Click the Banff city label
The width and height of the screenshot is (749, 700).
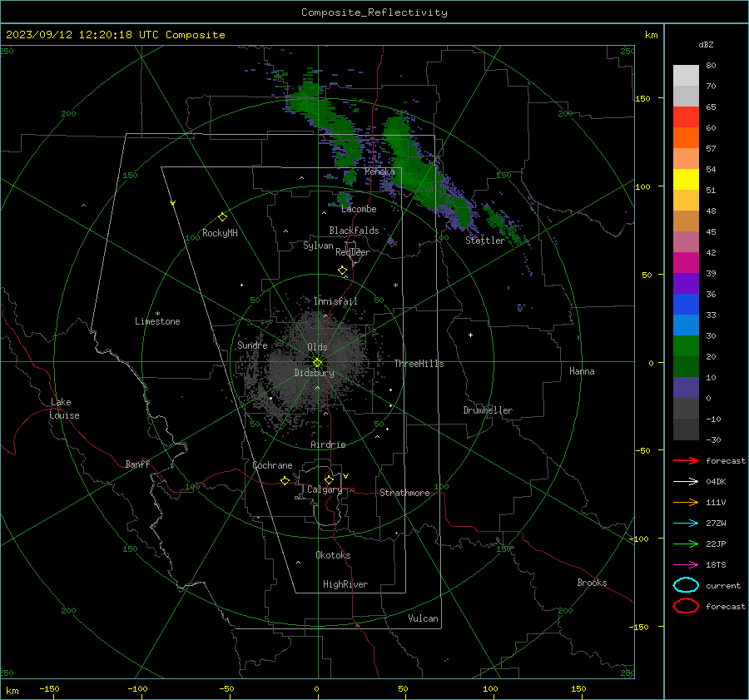[137, 464]
